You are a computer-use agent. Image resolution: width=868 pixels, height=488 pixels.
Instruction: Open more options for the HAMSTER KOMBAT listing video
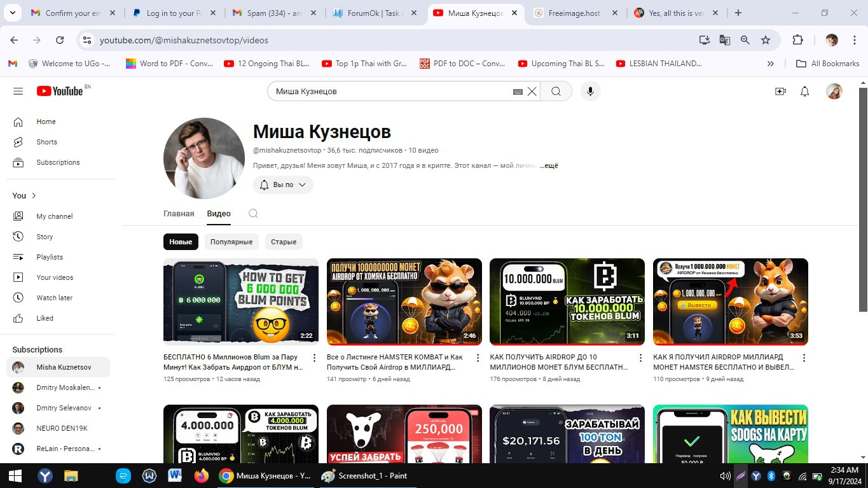pos(478,358)
